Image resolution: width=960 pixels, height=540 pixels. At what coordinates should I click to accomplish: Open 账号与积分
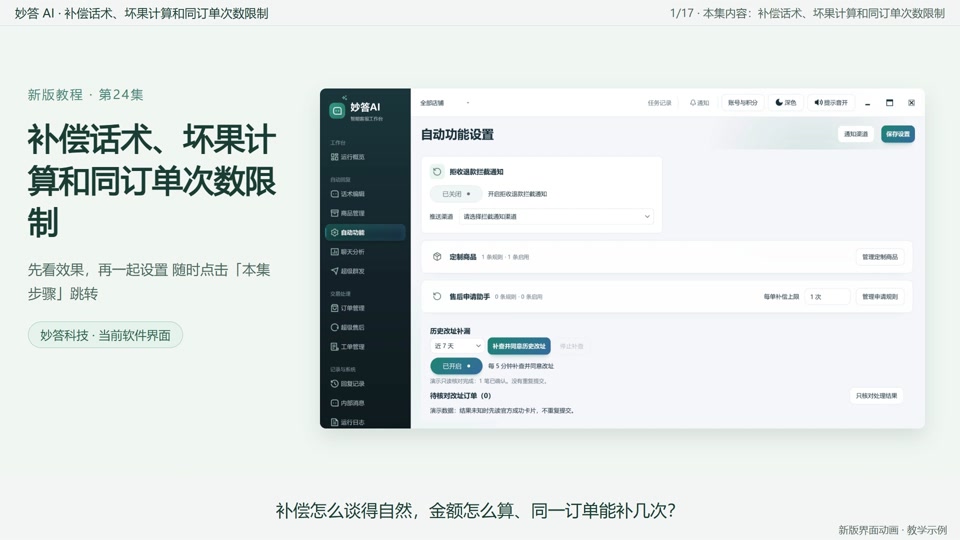coord(743,103)
